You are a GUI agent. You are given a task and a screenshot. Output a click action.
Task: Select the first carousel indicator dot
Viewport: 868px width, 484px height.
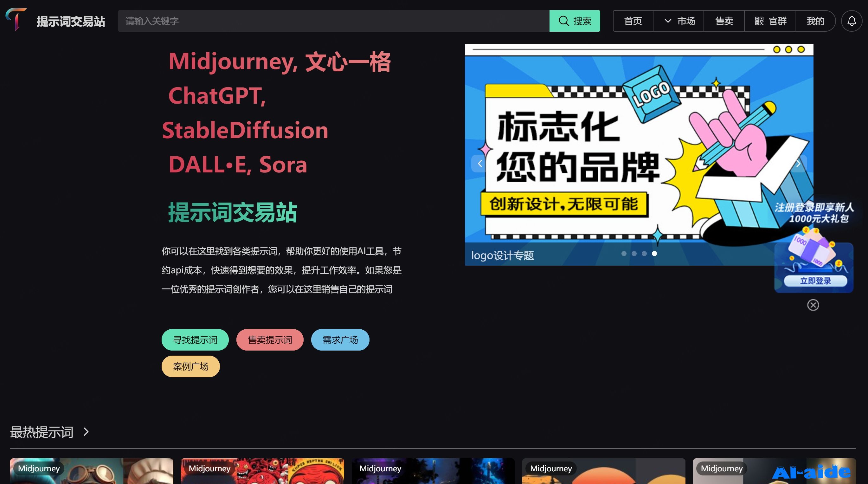[x=624, y=254]
